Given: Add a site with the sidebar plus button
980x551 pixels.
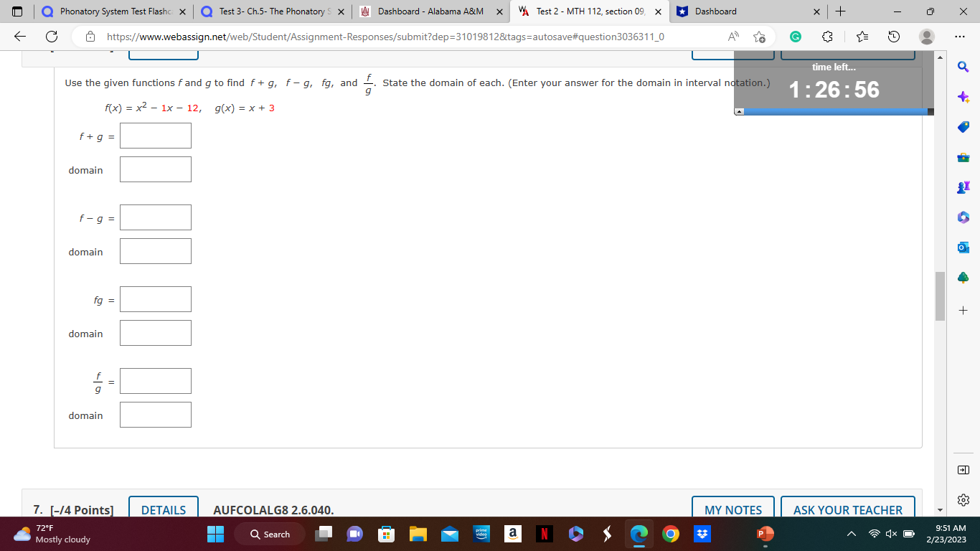Looking at the screenshot, I should tap(963, 310).
